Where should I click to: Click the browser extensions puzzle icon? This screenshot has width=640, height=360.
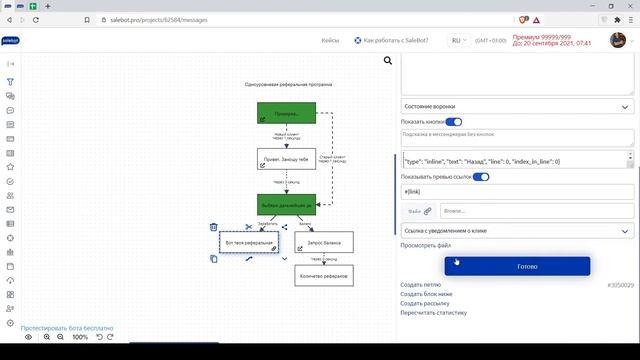617,20
